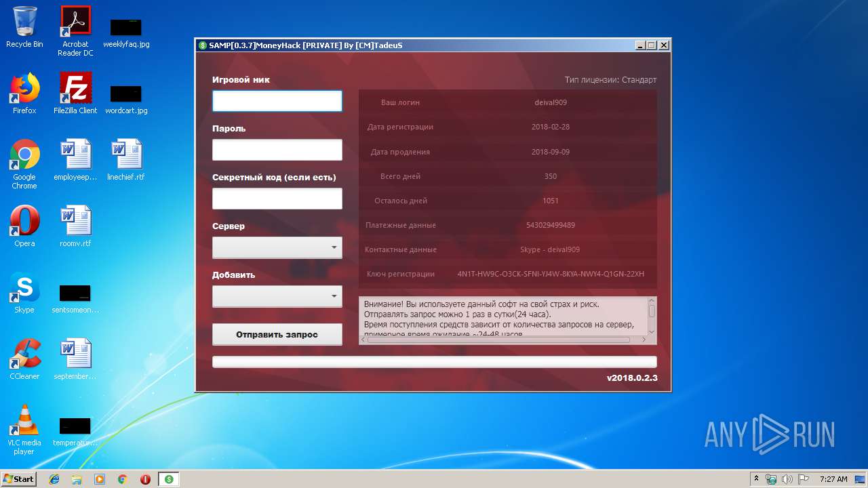Open Google Chrome desktop shortcut
The image size is (868, 488).
tap(24, 164)
